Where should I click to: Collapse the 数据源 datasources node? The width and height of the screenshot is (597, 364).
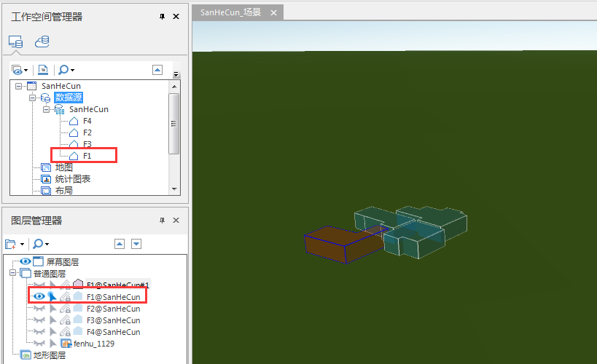pyautogui.click(x=32, y=98)
